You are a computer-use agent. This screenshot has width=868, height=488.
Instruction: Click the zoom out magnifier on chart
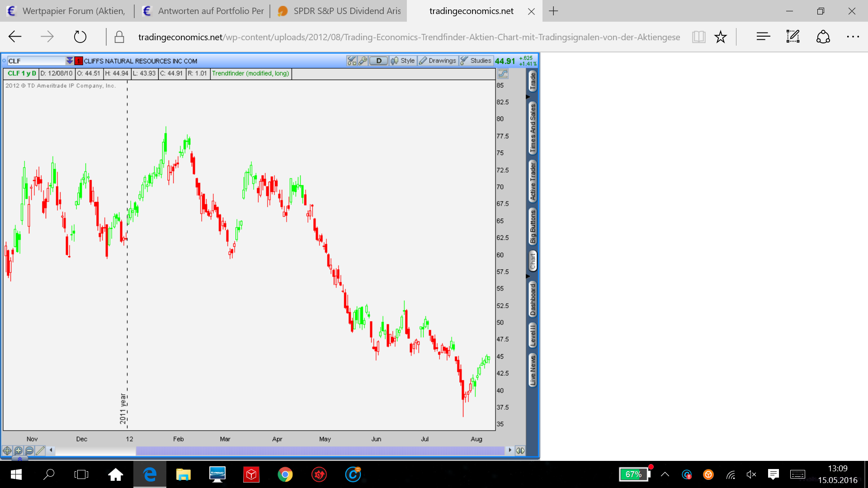pyautogui.click(x=29, y=450)
